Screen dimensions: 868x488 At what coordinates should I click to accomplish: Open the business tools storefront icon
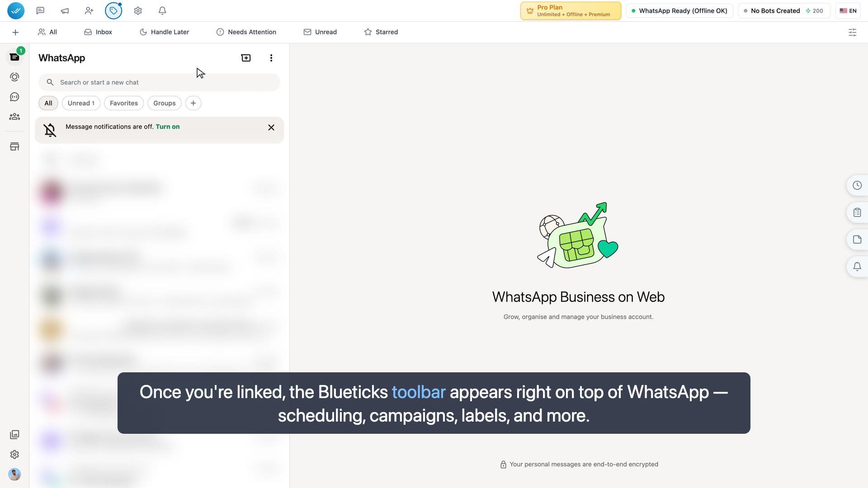14,146
